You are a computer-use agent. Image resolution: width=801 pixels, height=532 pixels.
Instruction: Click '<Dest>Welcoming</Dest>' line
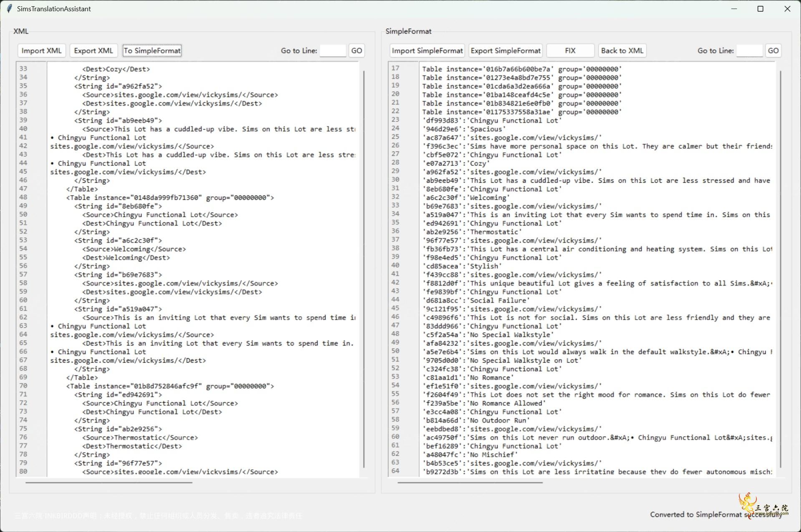point(126,258)
